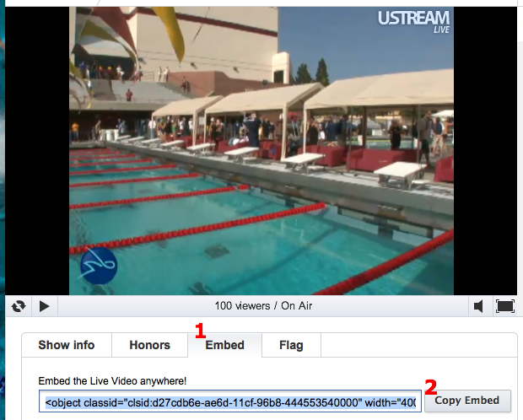Viewport: 523px width, 420px height.
Task: Click the live pool video frame
Action: click(x=261, y=151)
